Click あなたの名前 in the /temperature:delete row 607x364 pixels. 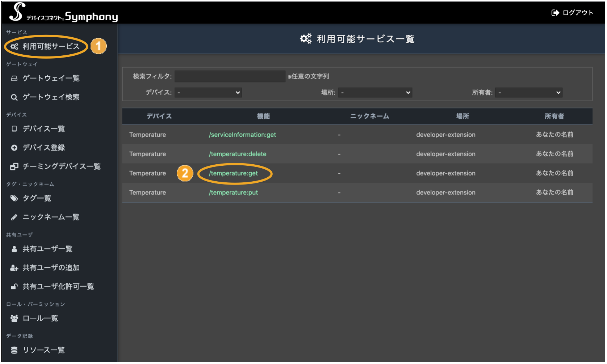coord(554,154)
